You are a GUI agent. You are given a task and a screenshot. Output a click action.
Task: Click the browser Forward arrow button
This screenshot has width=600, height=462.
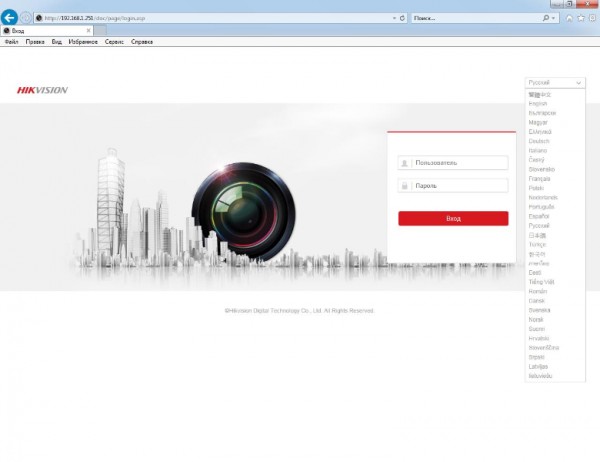coord(26,18)
